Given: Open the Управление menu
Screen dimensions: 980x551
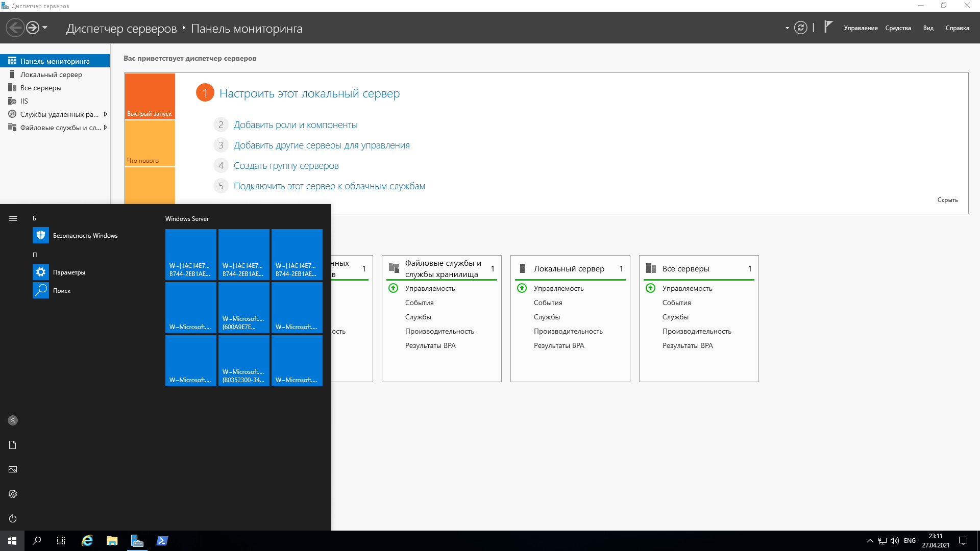Looking at the screenshot, I should coord(861,28).
